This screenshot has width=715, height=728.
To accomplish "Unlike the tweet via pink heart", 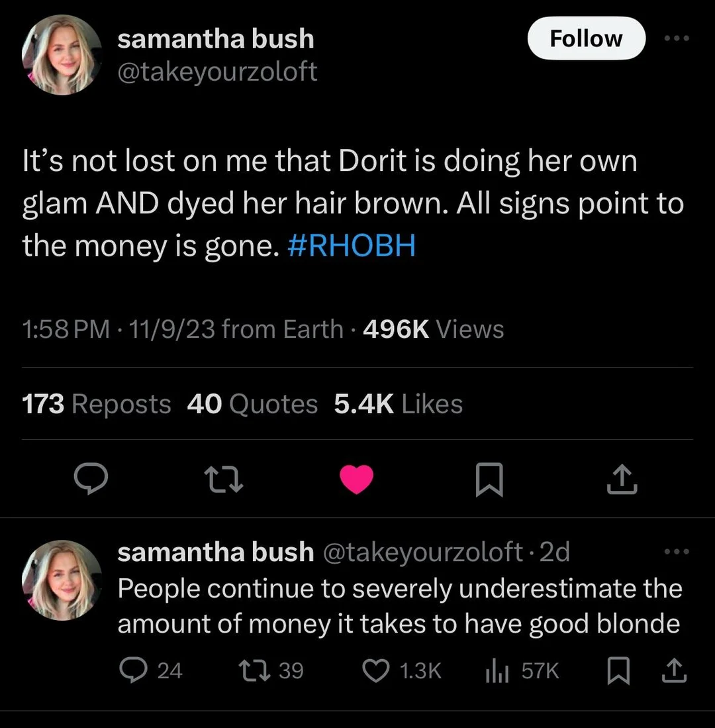I will click(x=357, y=480).
